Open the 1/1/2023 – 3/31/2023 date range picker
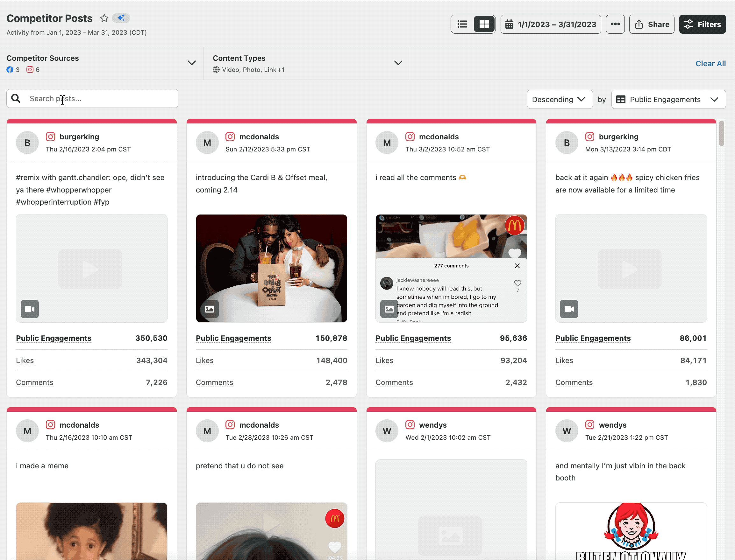 pos(551,24)
